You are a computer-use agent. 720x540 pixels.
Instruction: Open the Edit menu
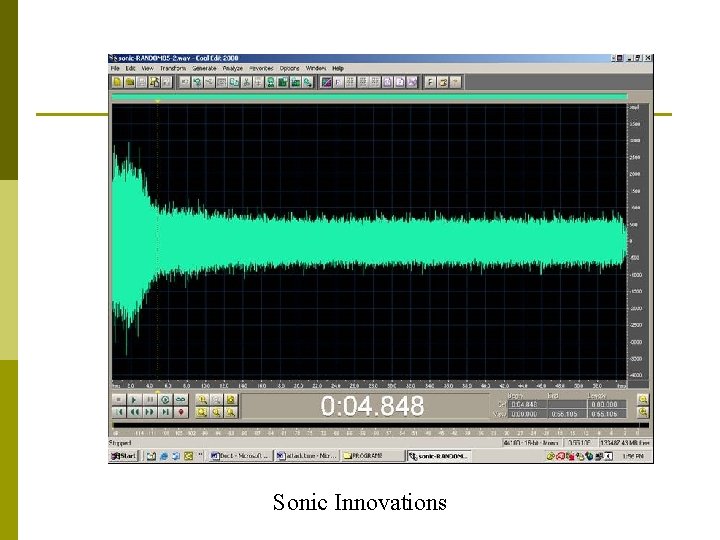coord(131,68)
